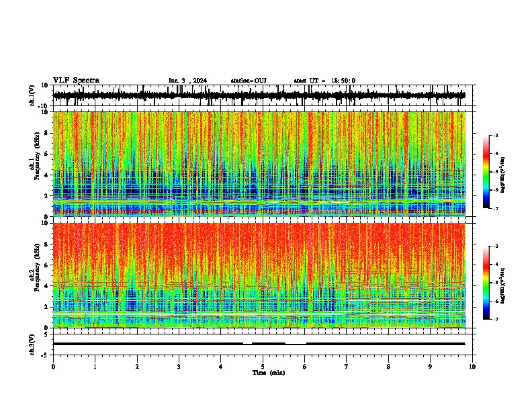The image size is (532, 411).
Task: Click the "ch.2 Frequency (kHz)" axis label
Action: tap(35, 267)
